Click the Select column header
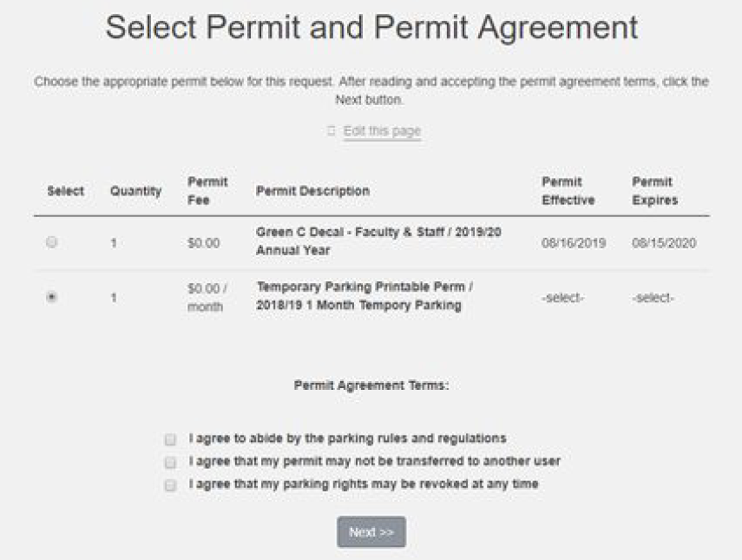 coord(65,191)
